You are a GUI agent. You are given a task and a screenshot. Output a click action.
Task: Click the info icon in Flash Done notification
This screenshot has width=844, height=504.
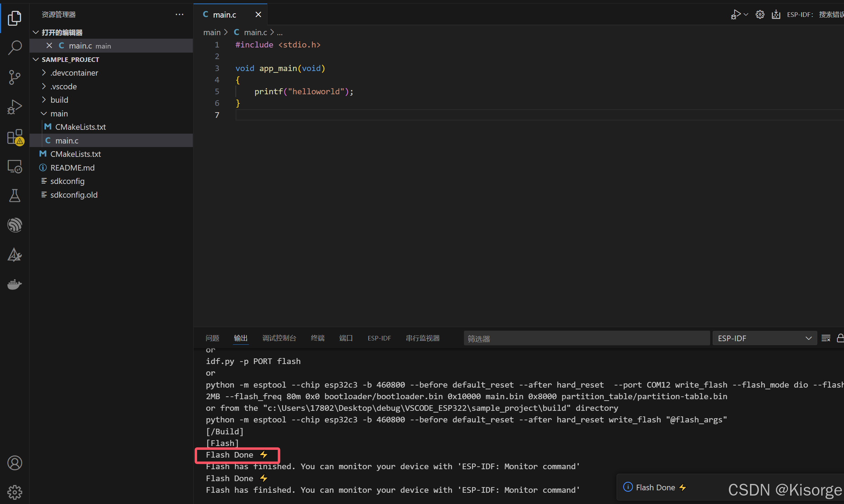[628, 487]
